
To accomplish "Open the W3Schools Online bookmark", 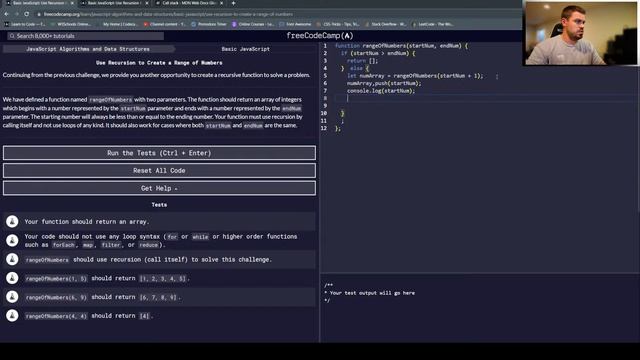I will click(71, 24).
